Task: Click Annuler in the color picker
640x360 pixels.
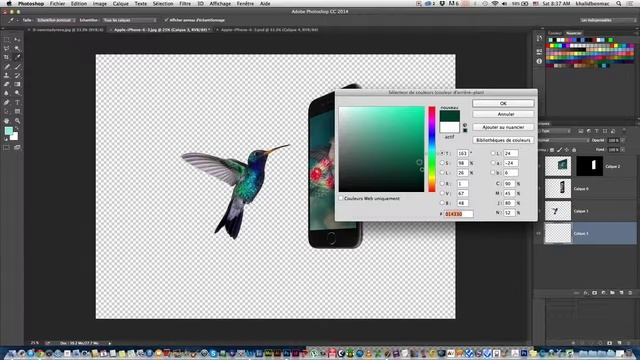Action: [503, 114]
